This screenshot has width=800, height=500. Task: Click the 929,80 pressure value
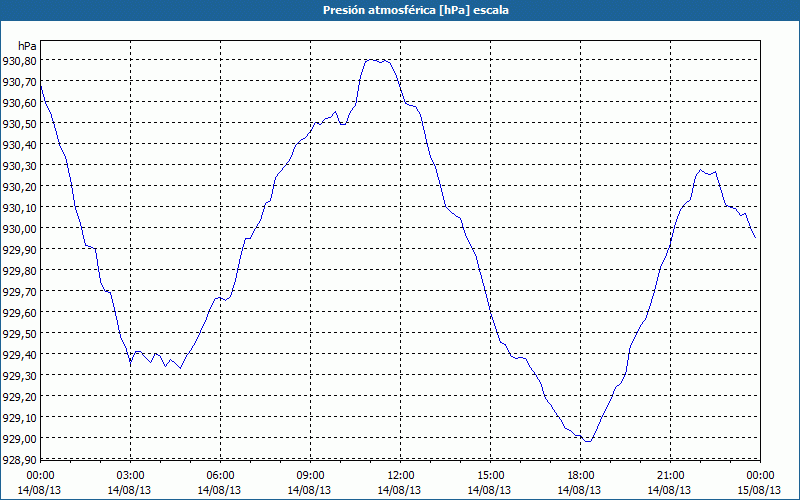pyautogui.click(x=19, y=270)
